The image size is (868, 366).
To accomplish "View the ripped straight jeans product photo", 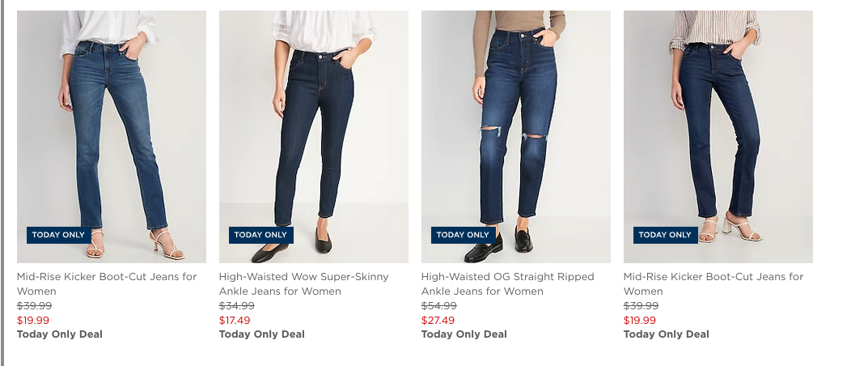I will 516,130.
